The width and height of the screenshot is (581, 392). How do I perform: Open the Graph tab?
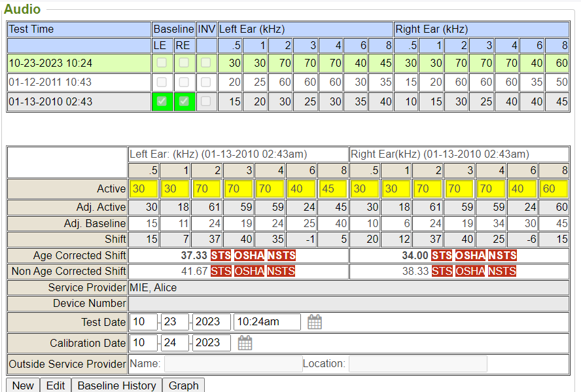click(183, 385)
